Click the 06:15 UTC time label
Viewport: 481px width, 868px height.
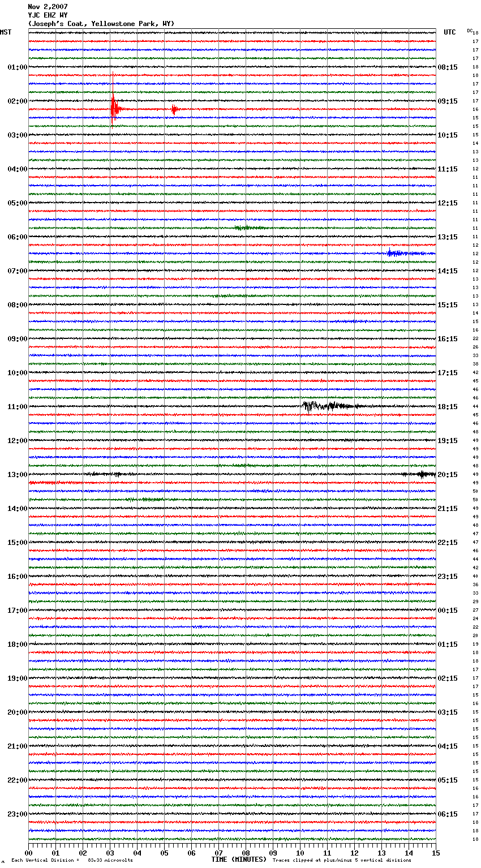(x=447, y=814)
